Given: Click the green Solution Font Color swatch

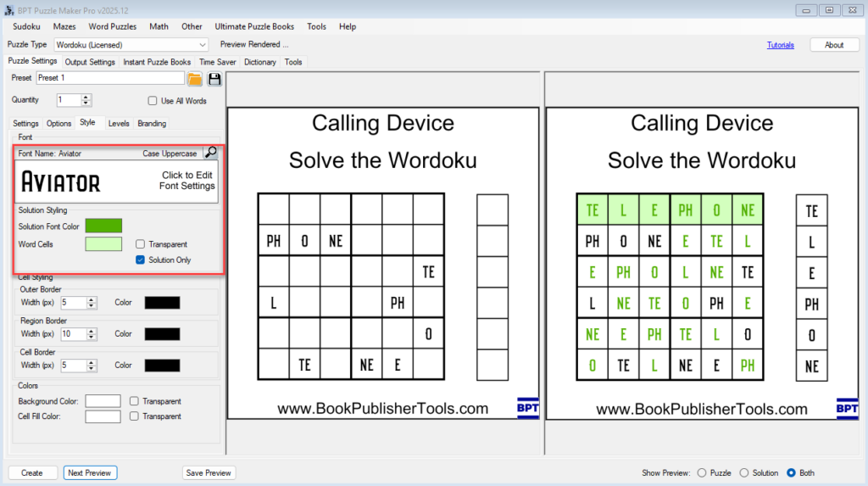Looking at the screenshot, I should pos(103,226).
